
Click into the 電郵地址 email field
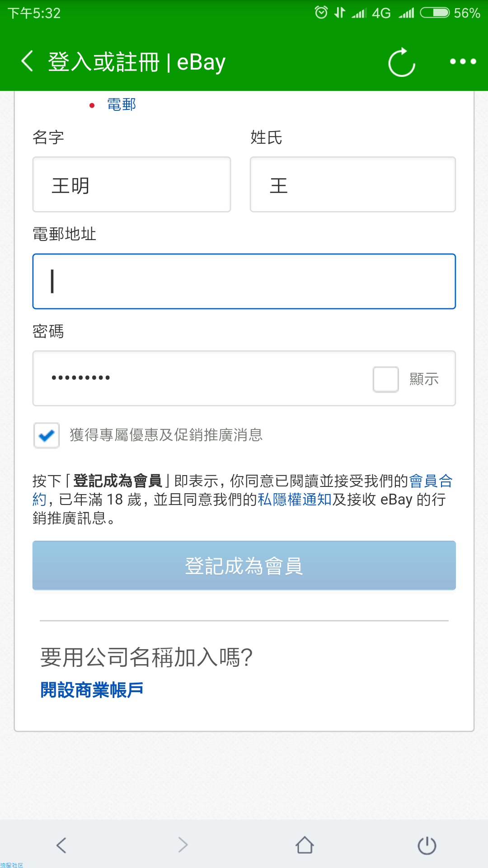tap(244, 281)
